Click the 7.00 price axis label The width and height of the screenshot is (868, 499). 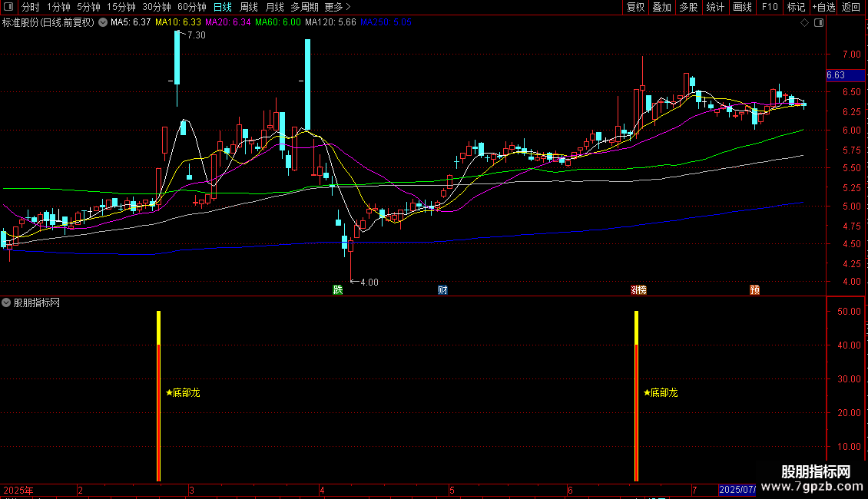point(851,55)
